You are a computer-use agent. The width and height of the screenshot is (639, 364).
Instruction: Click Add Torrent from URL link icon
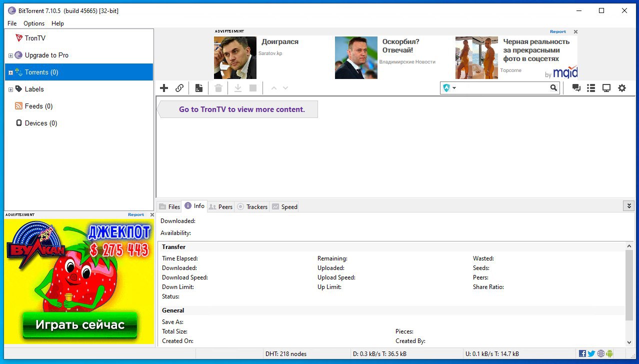coord(179,88)
